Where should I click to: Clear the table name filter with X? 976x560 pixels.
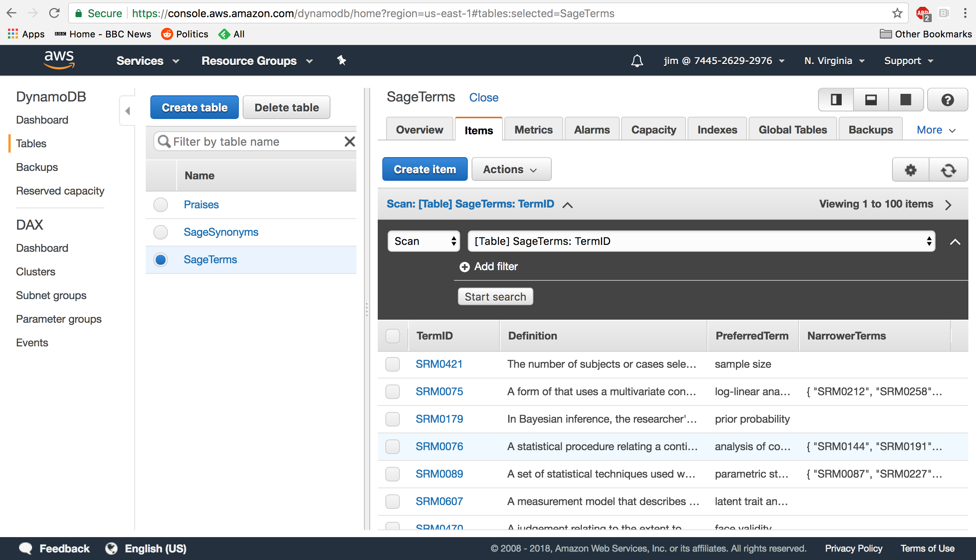tap(349, 142)
